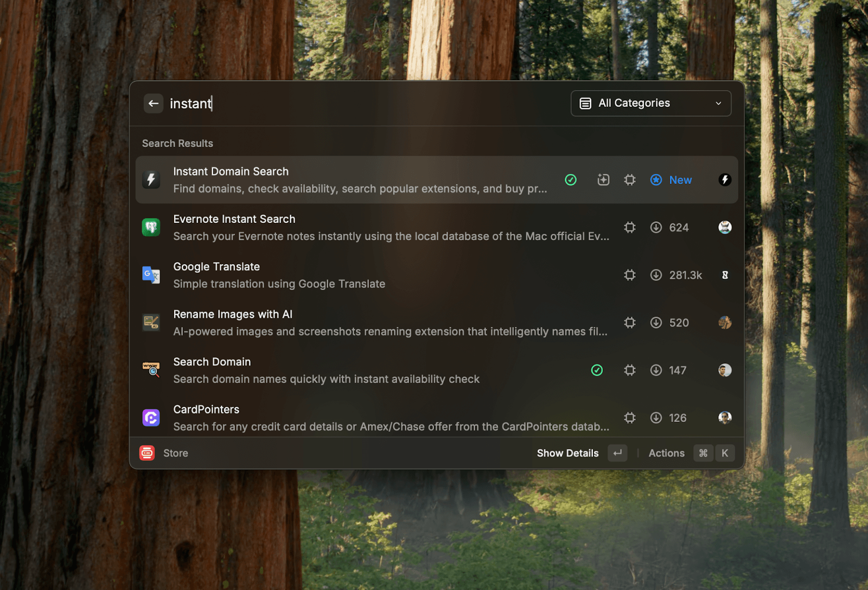Screen dimensions: 868x590
Task: Click the chevron in the categories dropdown
Action: click(x=718, y=104)
